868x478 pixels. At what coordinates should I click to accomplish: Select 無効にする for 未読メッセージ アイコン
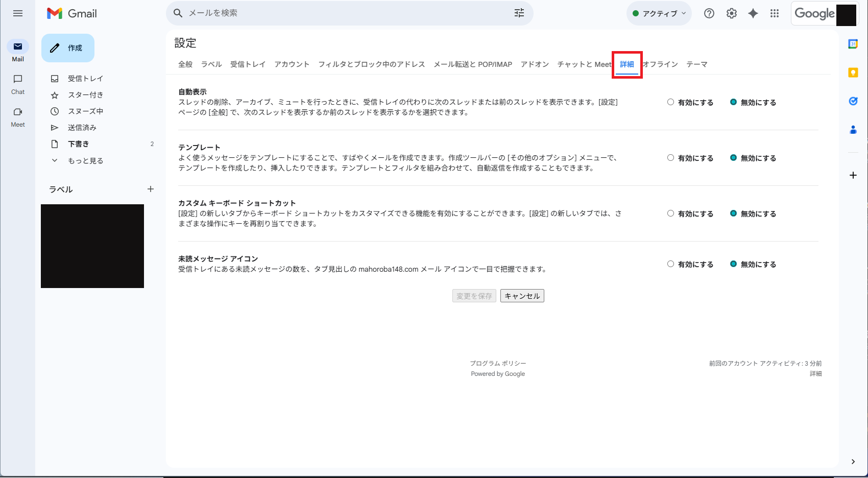[x=733, y=264]
